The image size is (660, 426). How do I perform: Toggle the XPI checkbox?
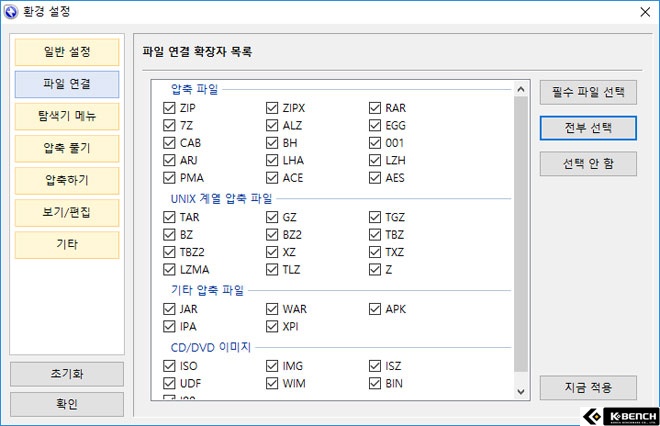pos(272,326)
